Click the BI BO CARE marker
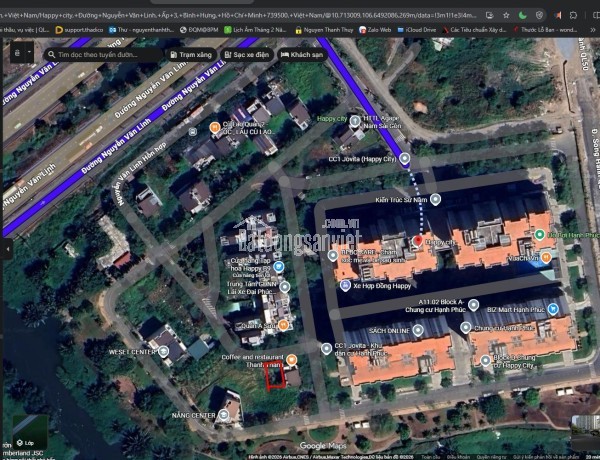 coord(333,255)
